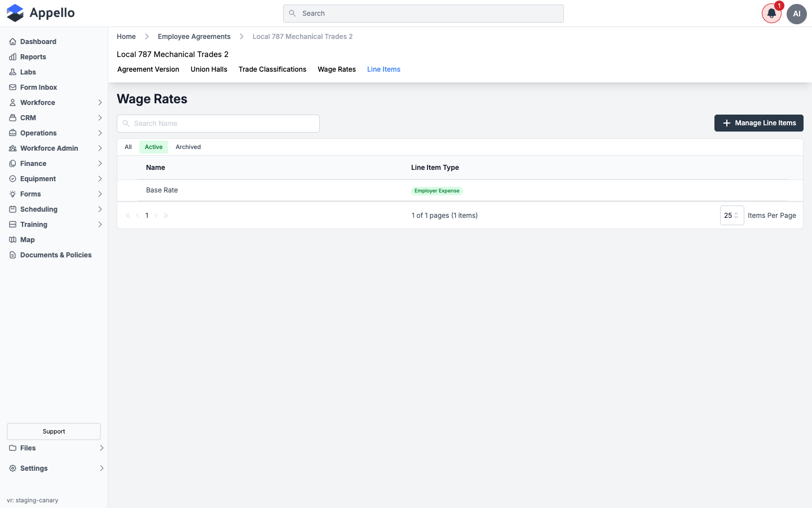812x508 pixels.
Task: Click the Employer Expense badge
Action: (437, 191)
